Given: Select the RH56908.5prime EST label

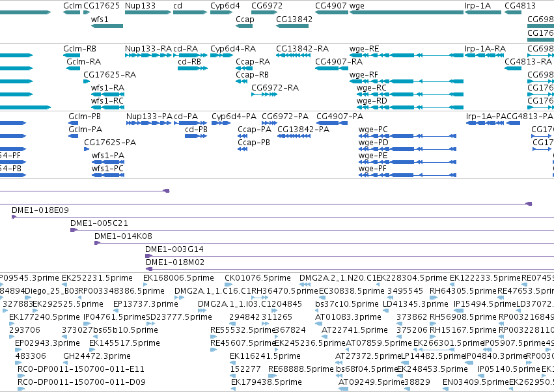Looking at the screenshot, I should click(x=464, y=317).
